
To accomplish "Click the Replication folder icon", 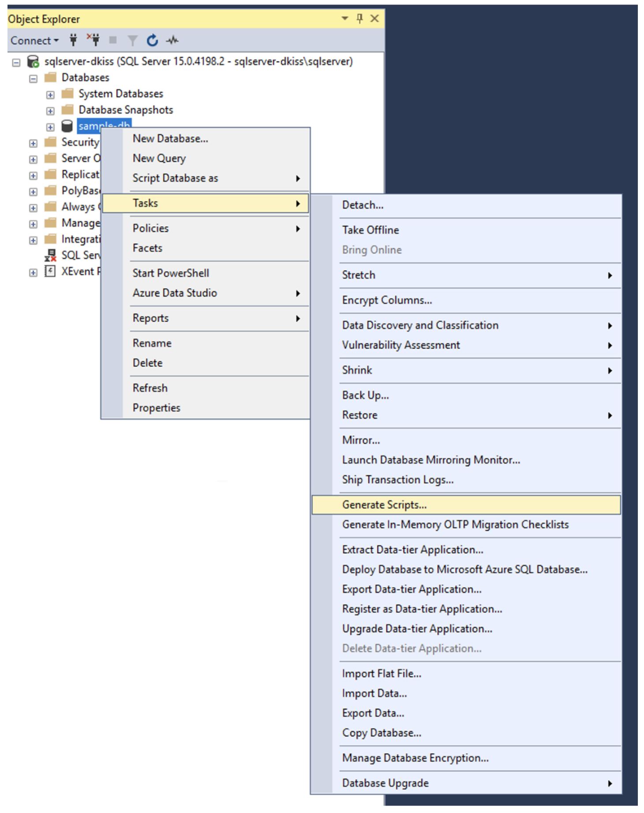I will pyautogui.click(x=51, y=174).
